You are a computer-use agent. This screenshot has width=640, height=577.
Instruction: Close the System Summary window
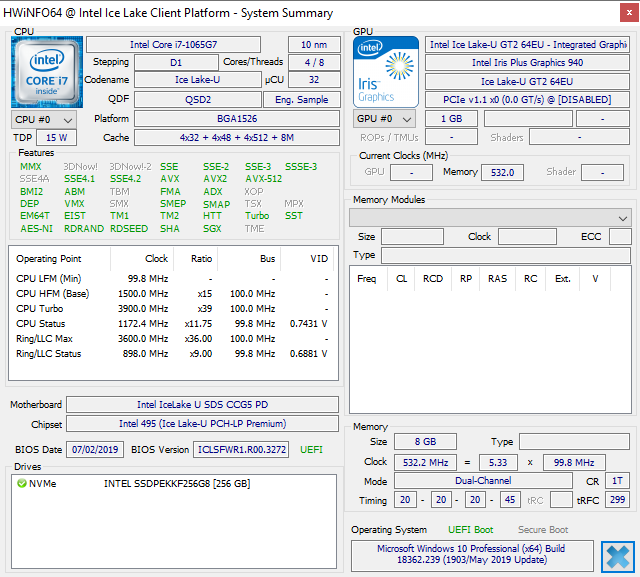click(x=629, y=13)
